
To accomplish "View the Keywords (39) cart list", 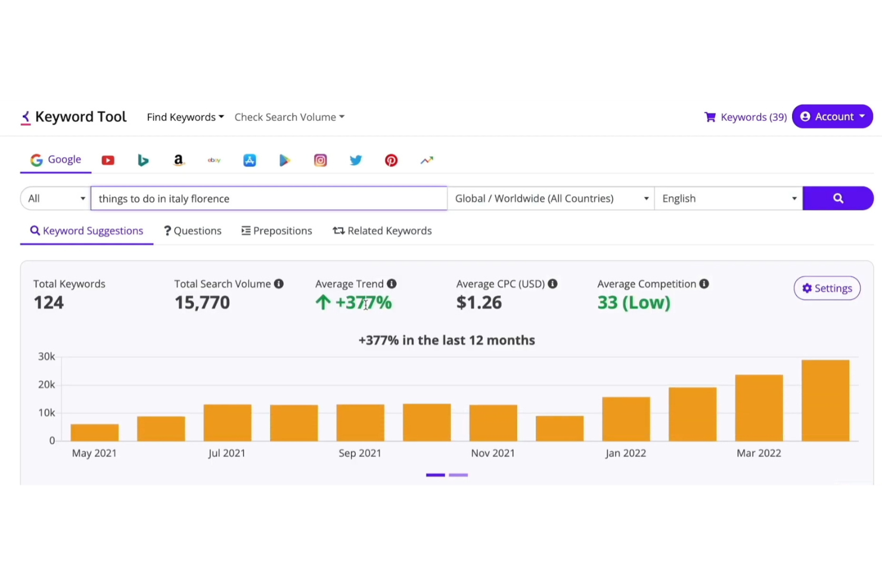I will pyautogui.click(x=745, y=117).
